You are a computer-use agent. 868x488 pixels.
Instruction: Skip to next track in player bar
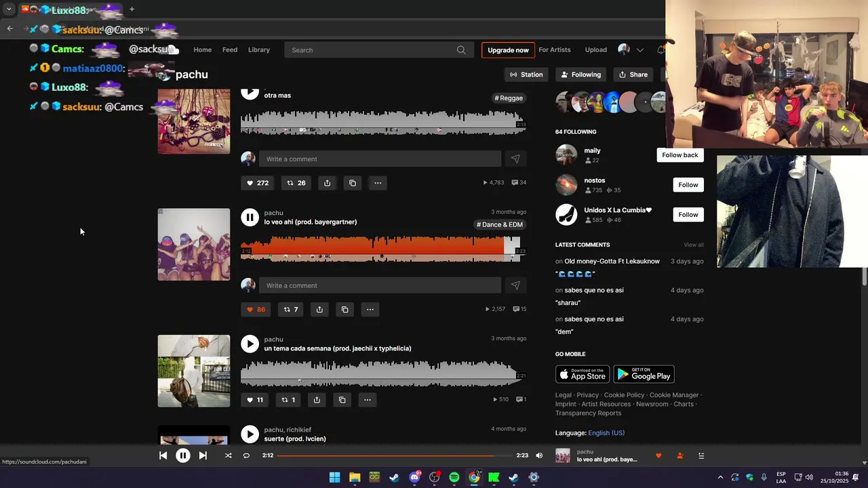point(203,455)
